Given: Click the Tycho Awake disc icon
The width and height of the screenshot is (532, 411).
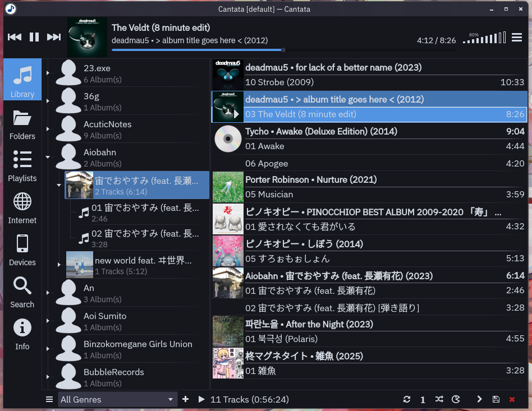Looking at the screenshot, I should click(x=228, y=138).
